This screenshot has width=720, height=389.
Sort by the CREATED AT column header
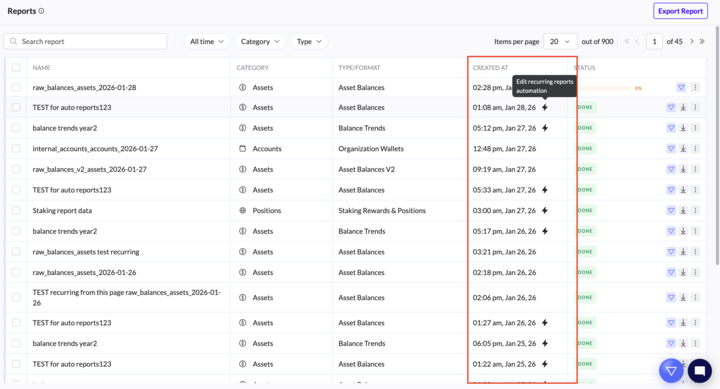490,68
